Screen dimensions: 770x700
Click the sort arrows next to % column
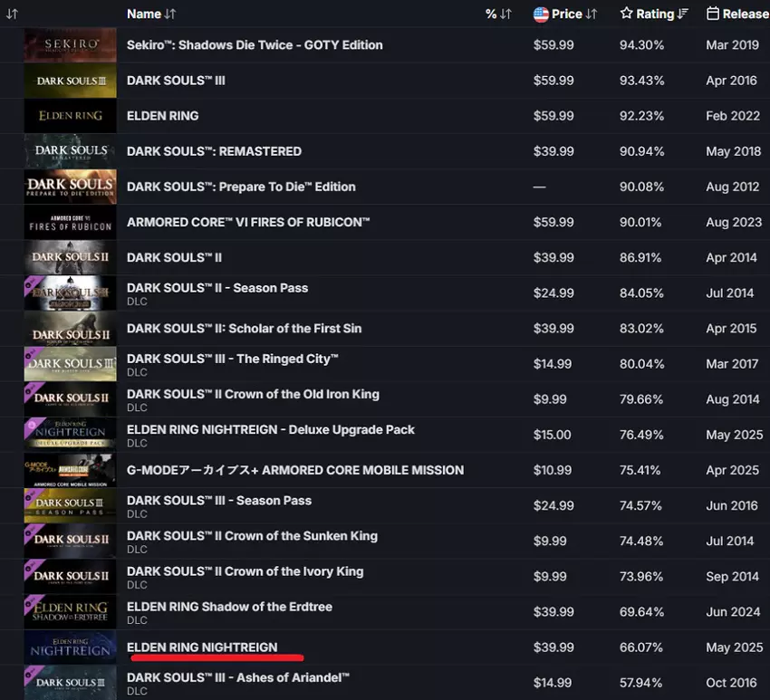click(505, 14)
